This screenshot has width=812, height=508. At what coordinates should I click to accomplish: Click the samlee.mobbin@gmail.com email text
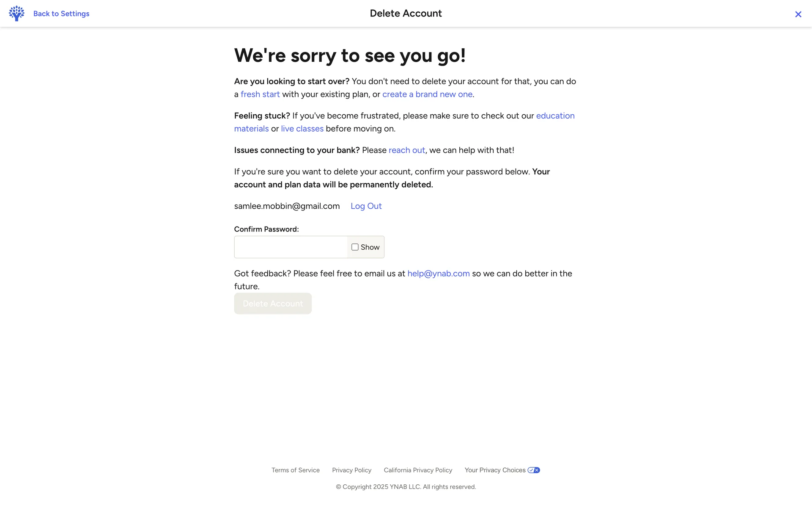point(287,206)
